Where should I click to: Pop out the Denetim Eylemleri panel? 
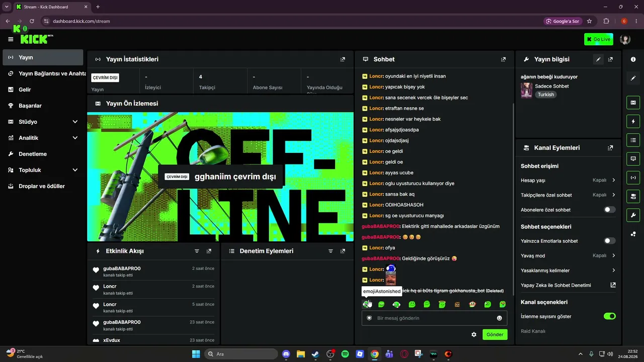343,251
